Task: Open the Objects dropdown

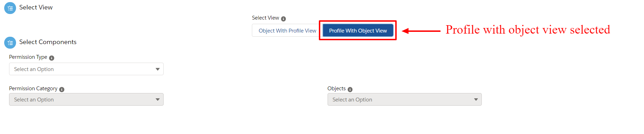Action: tap(404, 99)
